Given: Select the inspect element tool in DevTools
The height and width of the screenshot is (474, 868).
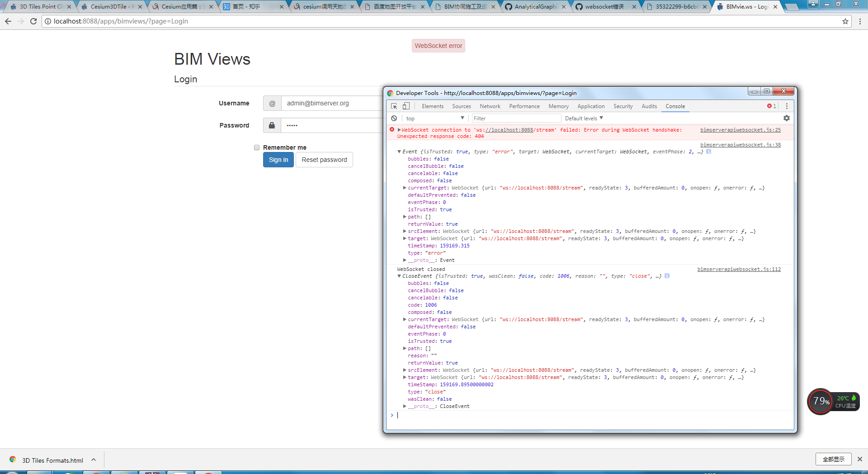Looking at the screenshot, I should [x=394, y=106].
